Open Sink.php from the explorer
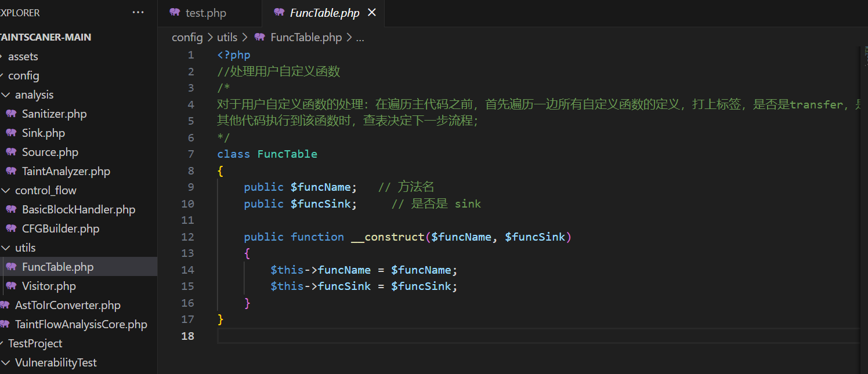 [43, 133]
